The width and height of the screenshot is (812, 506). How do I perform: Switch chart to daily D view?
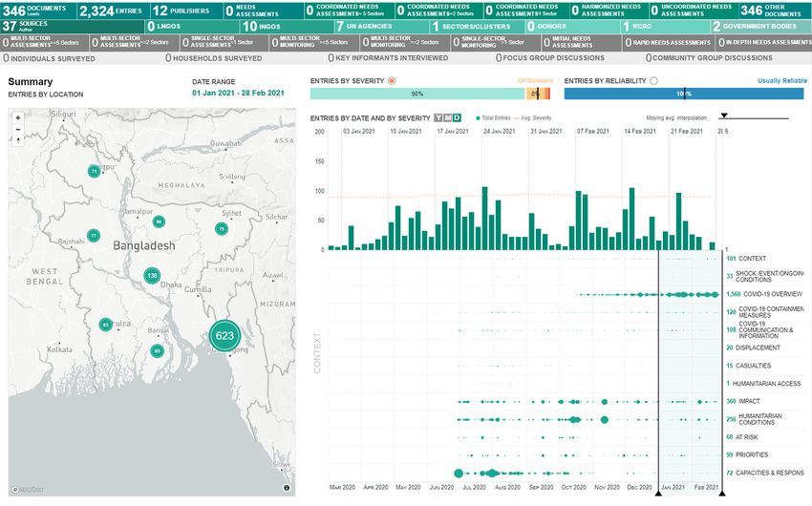point(457,118)
